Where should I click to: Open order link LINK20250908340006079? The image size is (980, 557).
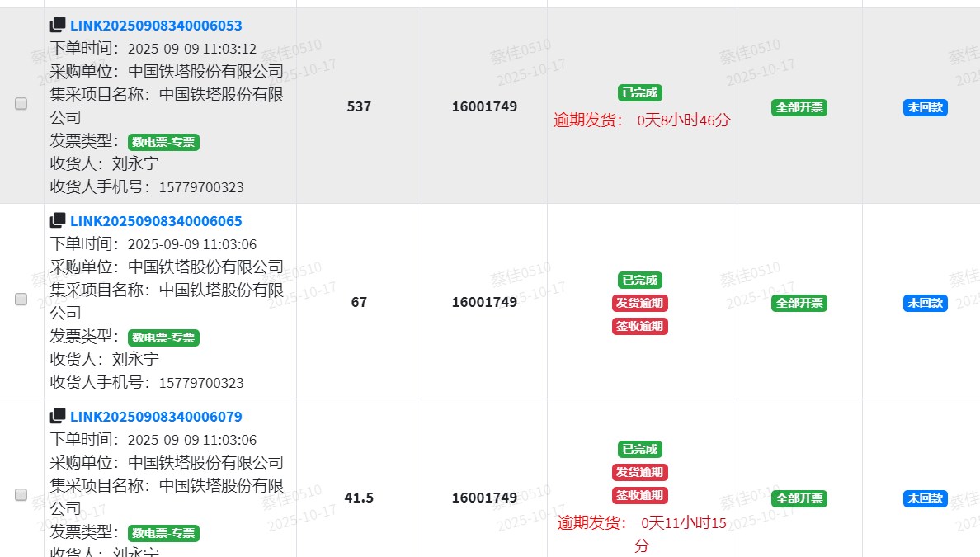click(156, 417)
